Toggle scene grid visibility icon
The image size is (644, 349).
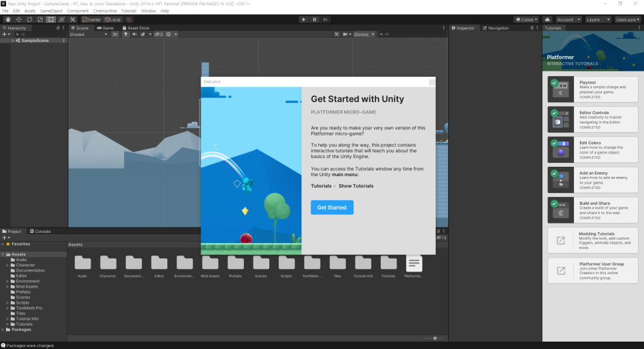169,34
